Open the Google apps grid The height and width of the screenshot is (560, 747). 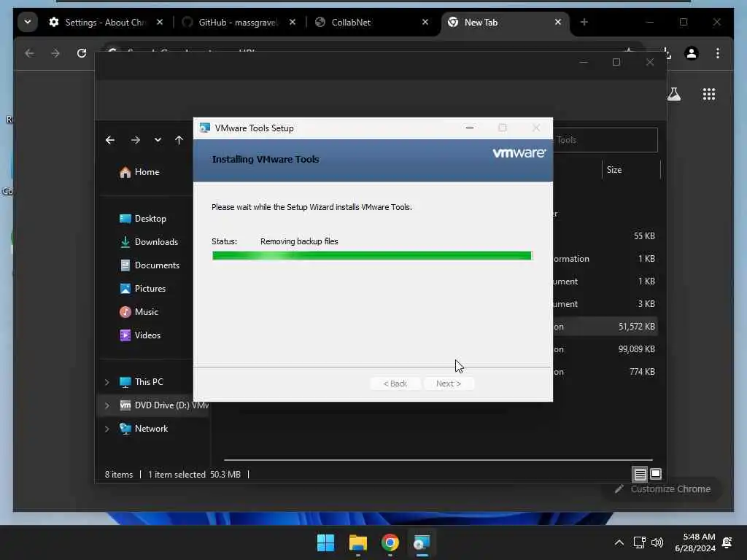pos(709,94)
